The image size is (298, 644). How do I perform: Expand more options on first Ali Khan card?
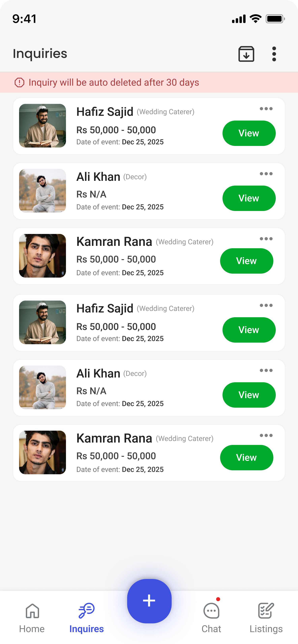(x=266, y=174)
